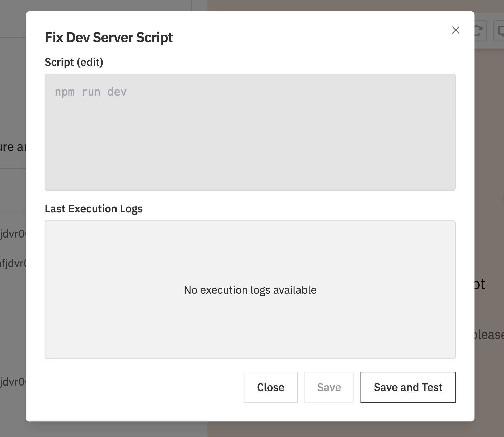
Task: Dismiss the dialog with the X icon
Action: click(456, 30)
